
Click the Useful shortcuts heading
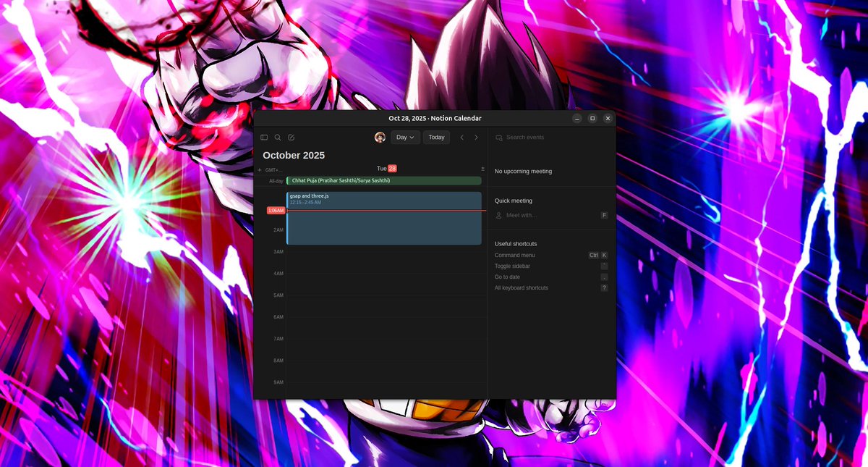pyautogui.click(x=516, y=244)
